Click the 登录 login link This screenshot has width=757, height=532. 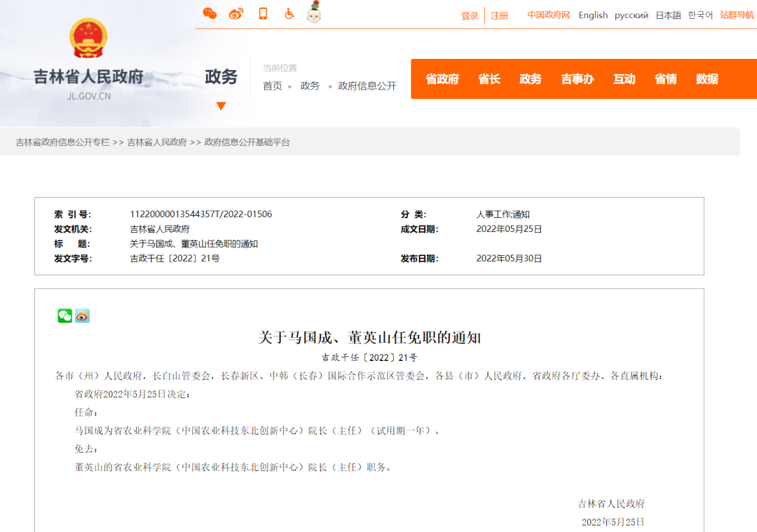click(x=470, y=15)
